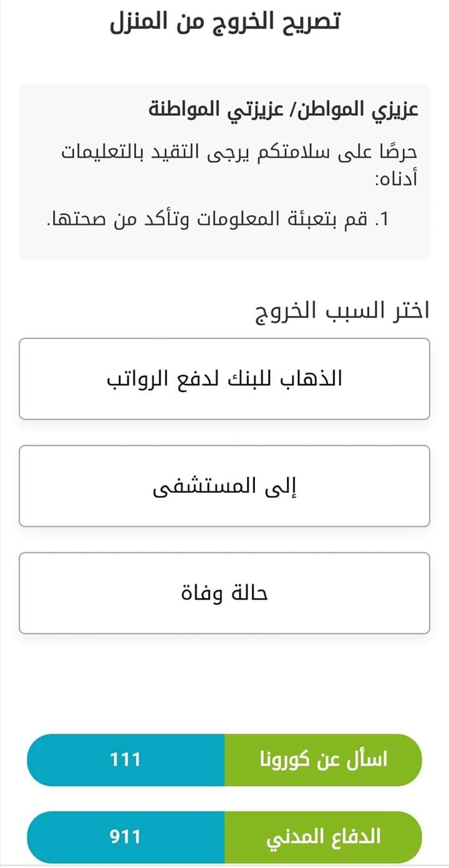This screenshot has width=449, height=868.
Task: Select the hospital visit reason card
Action: [224, 486]
